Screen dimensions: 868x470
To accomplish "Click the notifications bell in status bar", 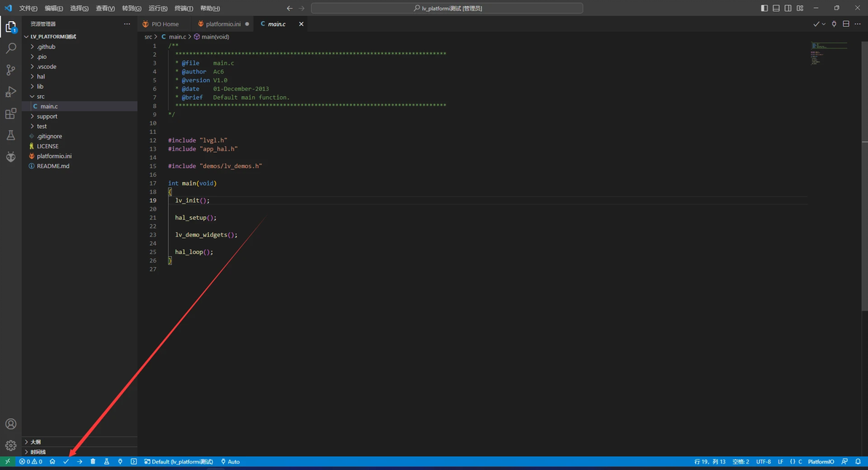I will point(858,462).
